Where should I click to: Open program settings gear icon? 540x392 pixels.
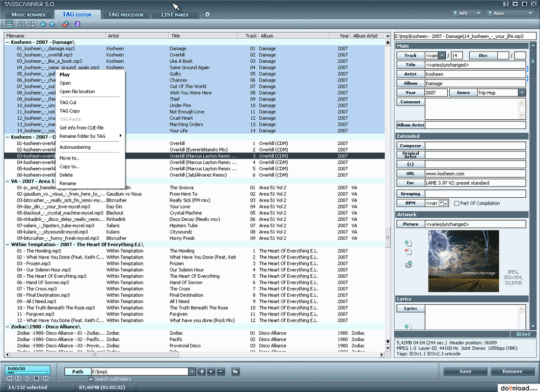tap(207, 14)
